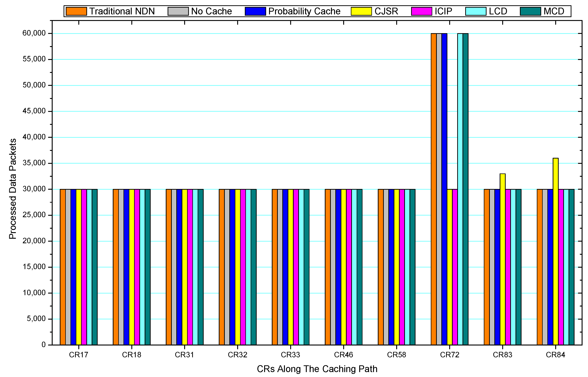This screenshot has height=377, width=588.
Task: Click the CR46 x-axis tick label
Action: [343, 355]
